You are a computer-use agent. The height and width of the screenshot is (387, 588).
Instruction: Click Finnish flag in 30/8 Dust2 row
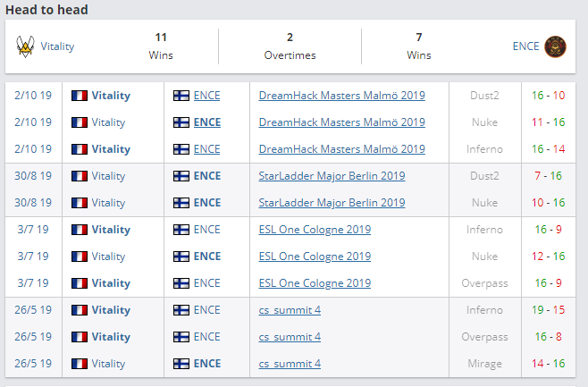[181, 176]
